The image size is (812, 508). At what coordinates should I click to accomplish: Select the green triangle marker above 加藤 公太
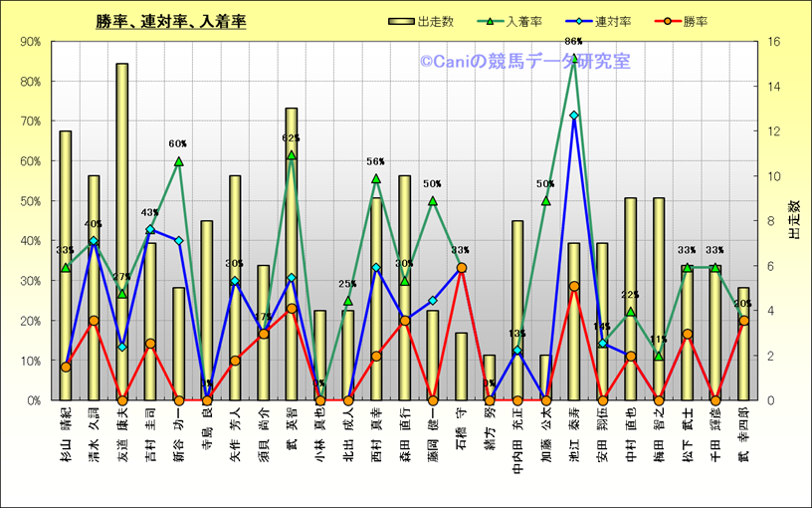tap(545, 200)
